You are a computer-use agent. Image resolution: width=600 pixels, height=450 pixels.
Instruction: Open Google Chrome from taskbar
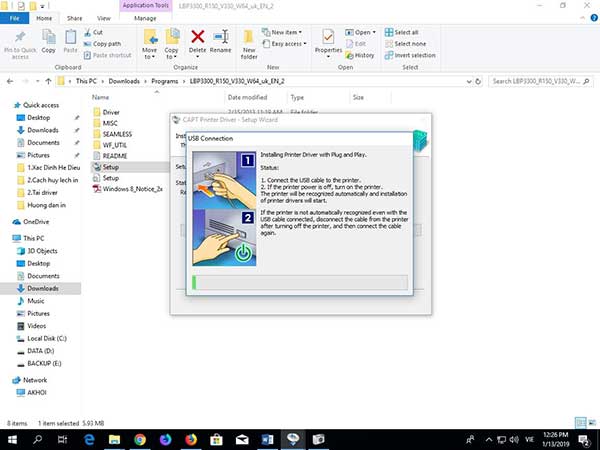[140, 440]
